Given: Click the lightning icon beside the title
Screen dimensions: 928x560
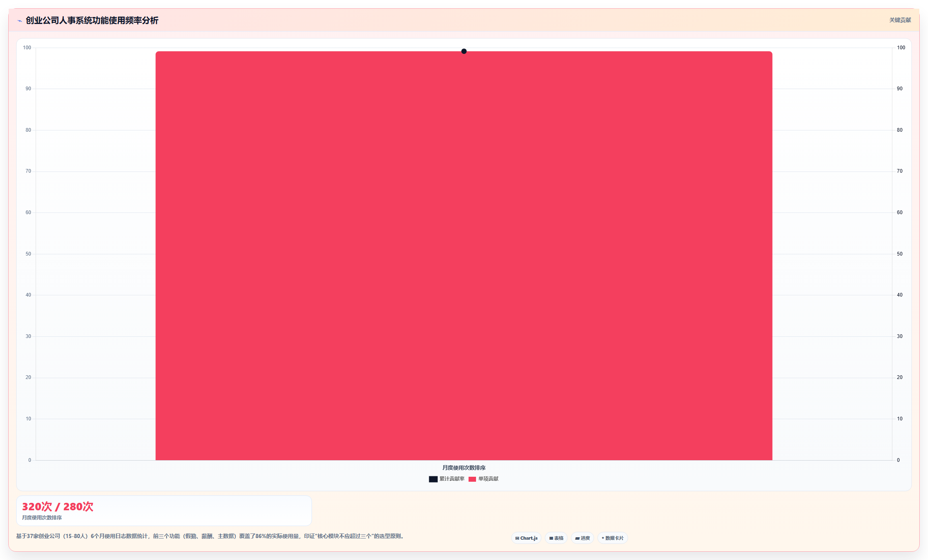Looking at the screenshot, I should pyautogui.click(x=19, y=21).
